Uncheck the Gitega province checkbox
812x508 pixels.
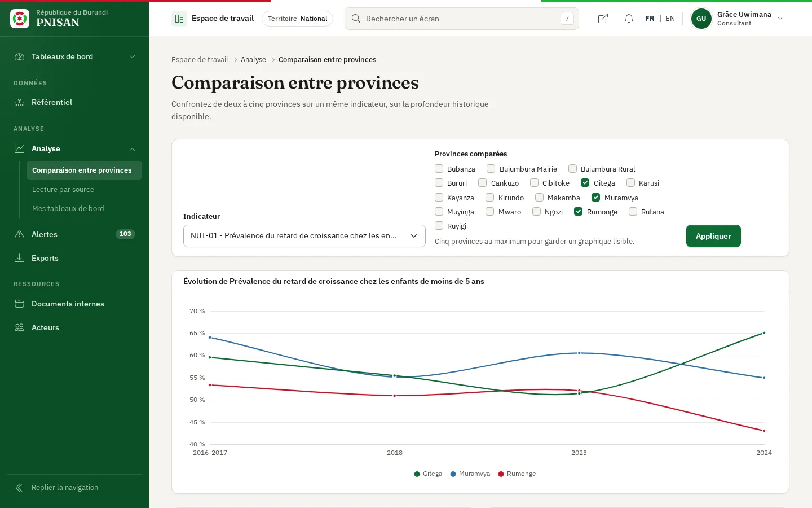click(585, 183)
